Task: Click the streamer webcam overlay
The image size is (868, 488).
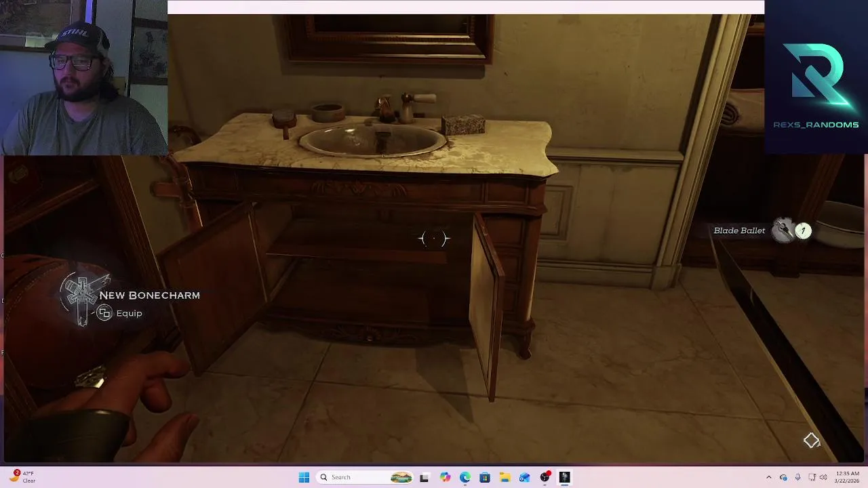Action: [84, 78]
